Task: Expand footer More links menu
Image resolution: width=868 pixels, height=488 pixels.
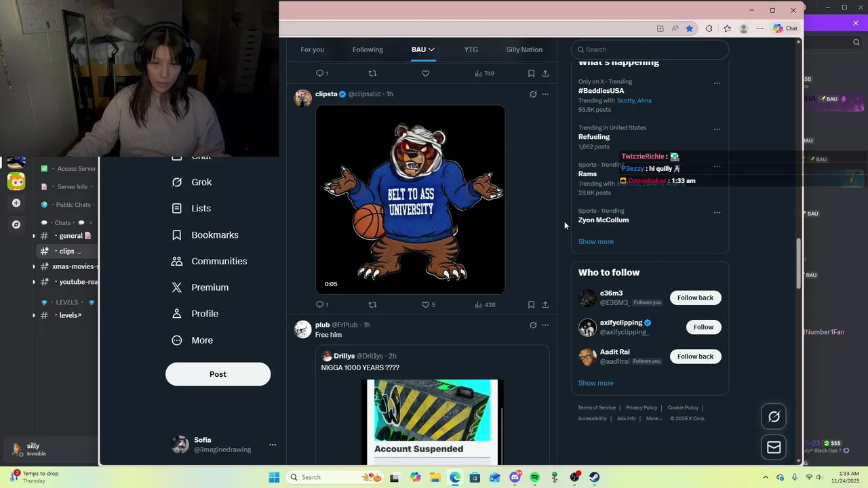Action: 654,419
